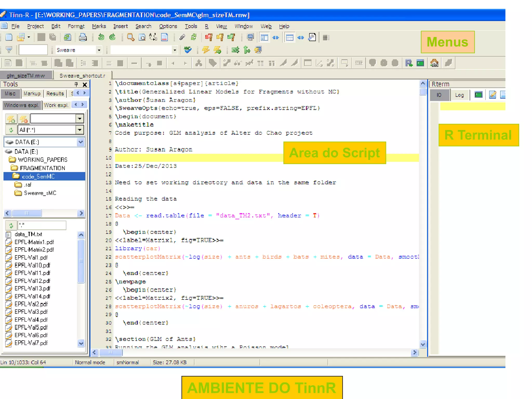Switch to the Sweave_shortcut.r tab
The width and height of the screenshot is (532, 399).
83,76
